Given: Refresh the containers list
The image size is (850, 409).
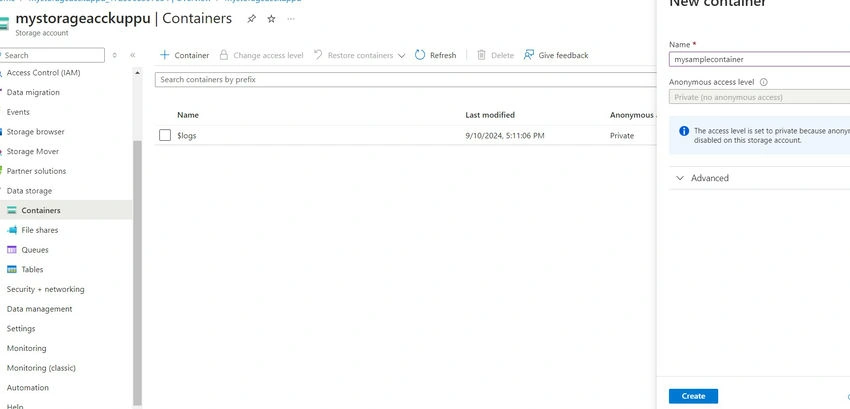Looking at the screenshot, I should 436,55.
